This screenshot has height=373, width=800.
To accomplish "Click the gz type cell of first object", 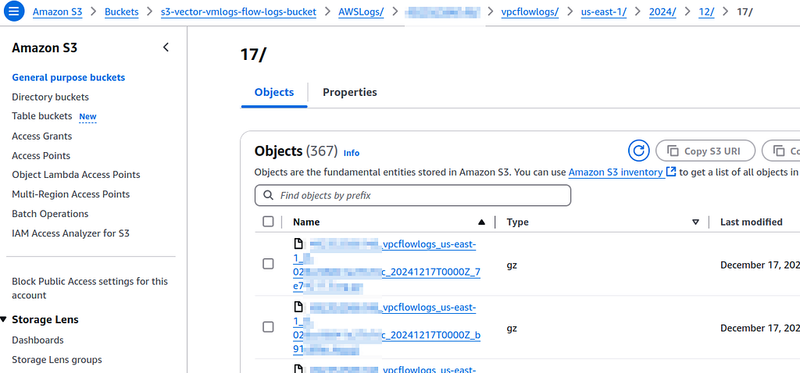I will (x=512, y=265).
